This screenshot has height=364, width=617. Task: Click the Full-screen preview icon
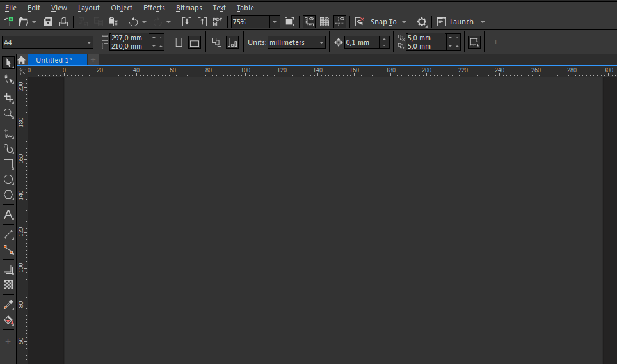289,22
